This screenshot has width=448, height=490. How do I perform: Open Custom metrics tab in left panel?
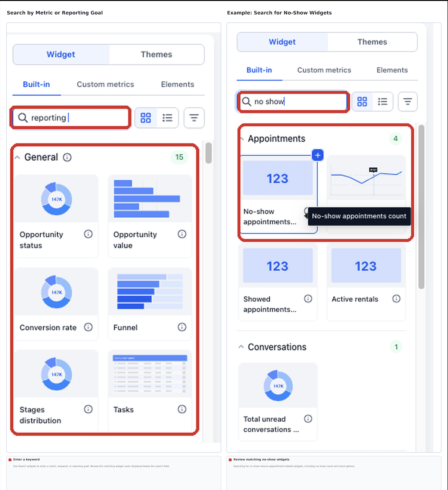105,84
